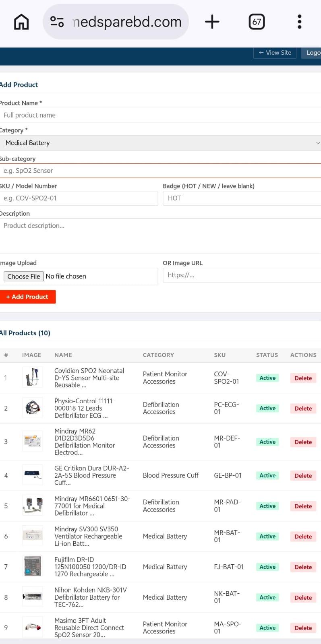Viewport: 321px width, 644px height.
Task: Delete the Mindray SV300 battery product
Action: [303, 536]
